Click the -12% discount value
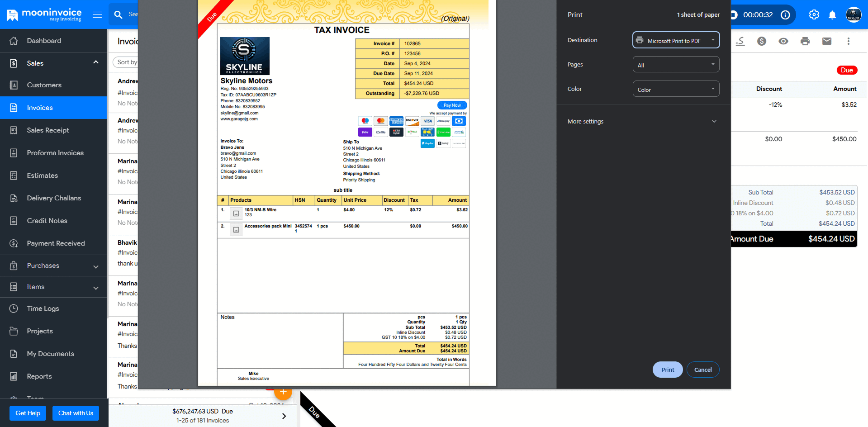The height and width of the screenshot is (427, 868). [775, 104]
